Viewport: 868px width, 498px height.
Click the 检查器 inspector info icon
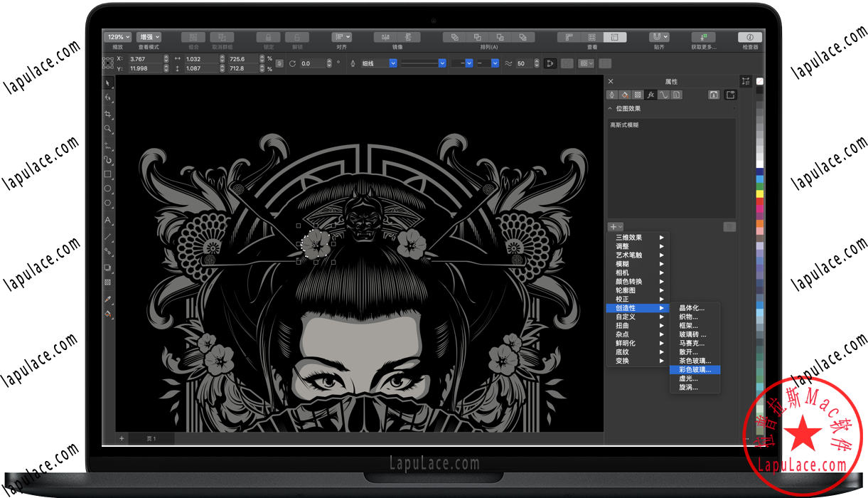click(x=750, y=37)
